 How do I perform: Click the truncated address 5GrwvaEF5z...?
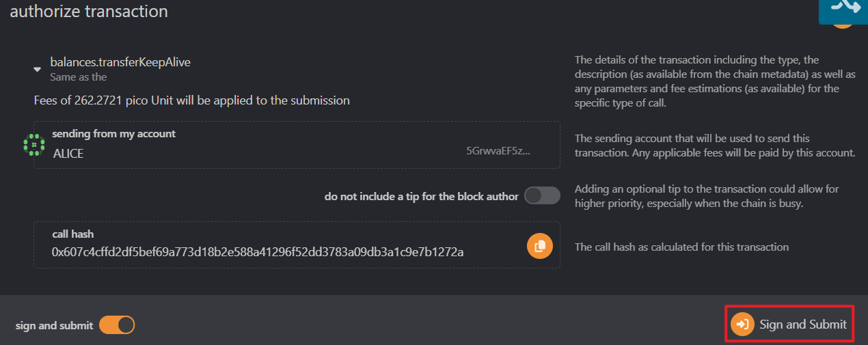(498, 151)
